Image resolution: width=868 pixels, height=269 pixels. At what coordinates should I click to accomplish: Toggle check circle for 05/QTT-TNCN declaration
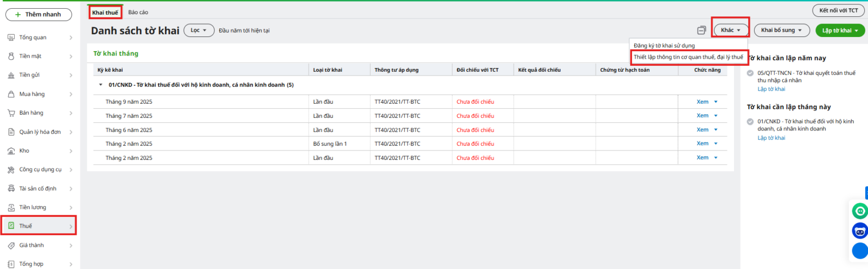750,73
